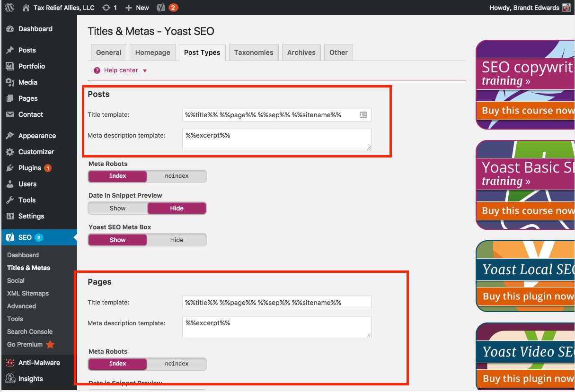Click the Settings sliders icon
The image size is (575, 392).
pyautogui.click(x=10, y=216)
